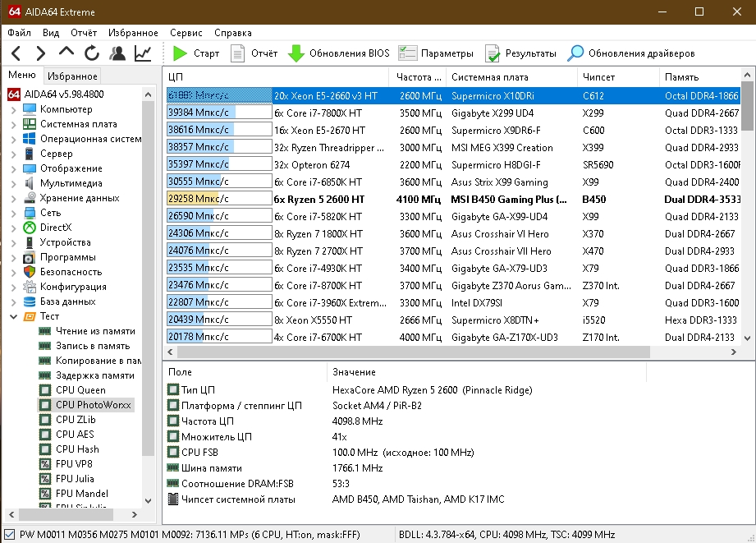This screenshot has width=756, height=543.
Task: Open the Чтение из памяти test
Action: click(95, 331)
